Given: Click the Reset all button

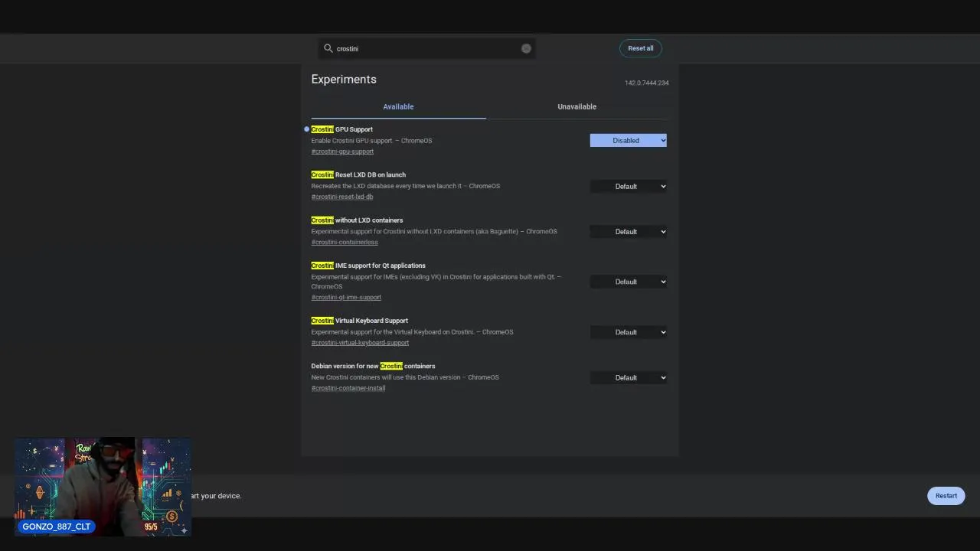Looking at the screenshot, I should tap(641, 48).
